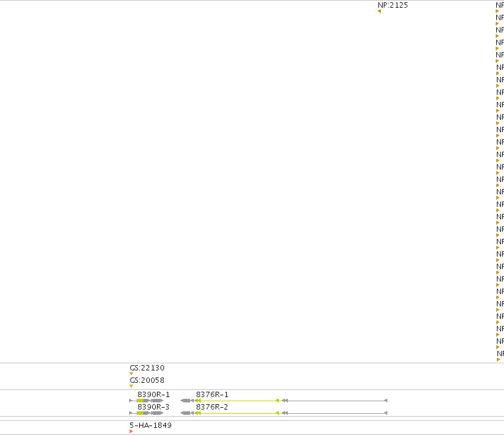Click the green exon block of 8390R-1
Screen dimensions: 504x435
coord(140,401)
